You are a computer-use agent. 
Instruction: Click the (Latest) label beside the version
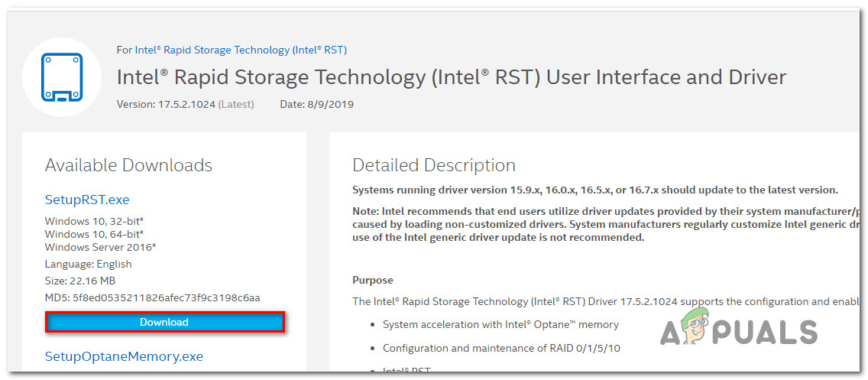236,104
